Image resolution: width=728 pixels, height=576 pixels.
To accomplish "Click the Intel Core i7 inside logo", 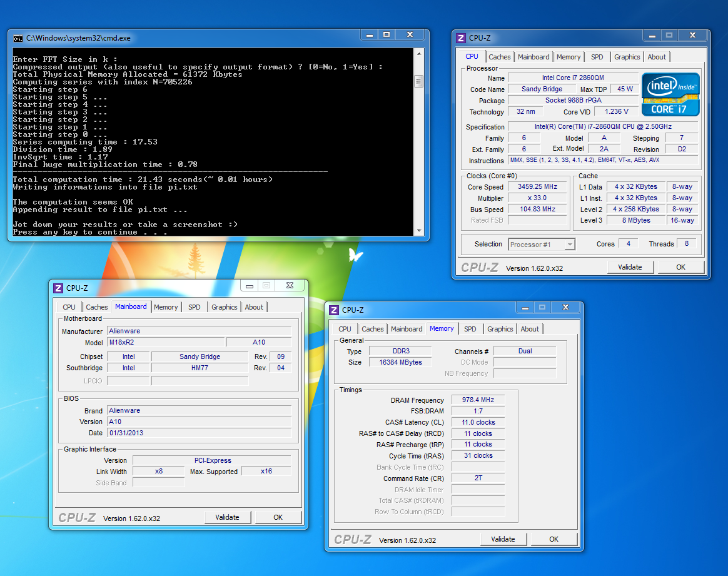I will [670, 94].
